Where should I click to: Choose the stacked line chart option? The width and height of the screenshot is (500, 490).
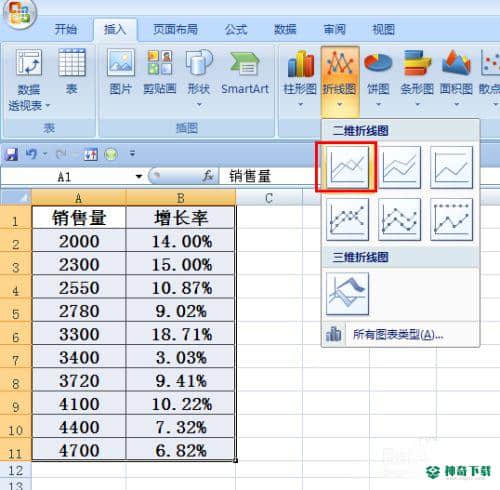pyautogui.click(x=399, y=167)
